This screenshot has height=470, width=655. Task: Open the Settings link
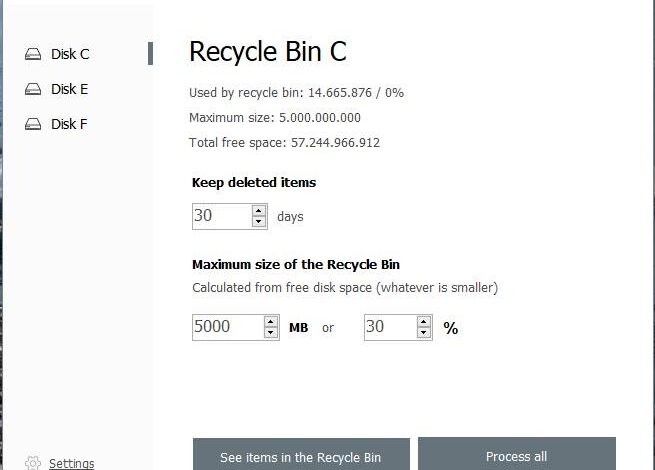[x=72, y=463]
